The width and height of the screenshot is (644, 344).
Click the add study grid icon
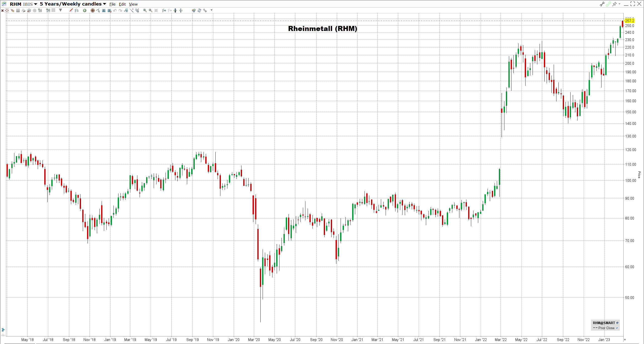40,11
